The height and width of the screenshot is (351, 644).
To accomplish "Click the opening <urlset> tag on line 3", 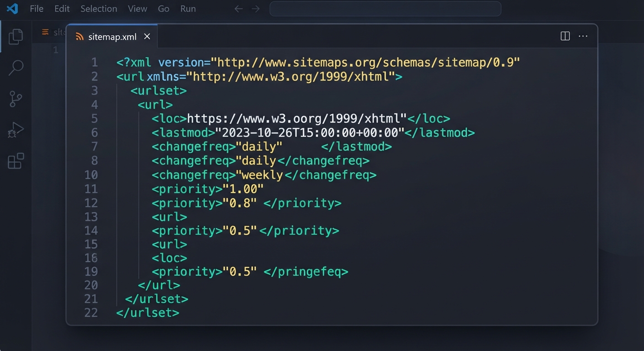I will [x=158, y=90].
